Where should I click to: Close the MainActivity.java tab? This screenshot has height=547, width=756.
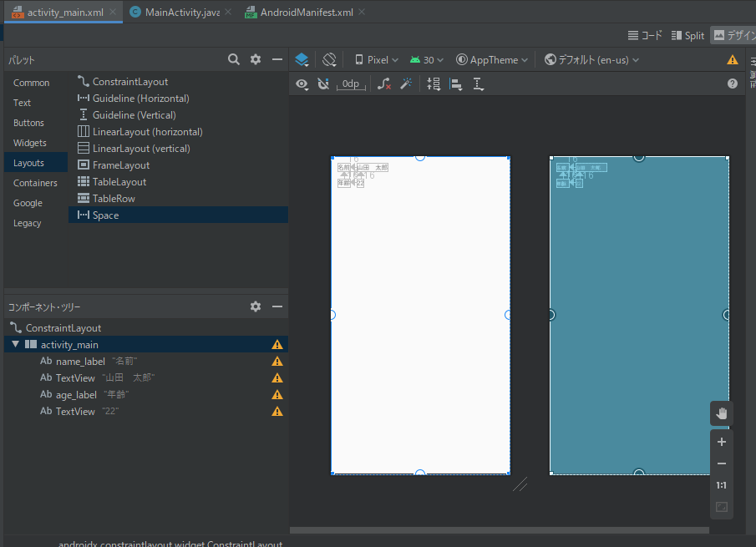(229, 12)
